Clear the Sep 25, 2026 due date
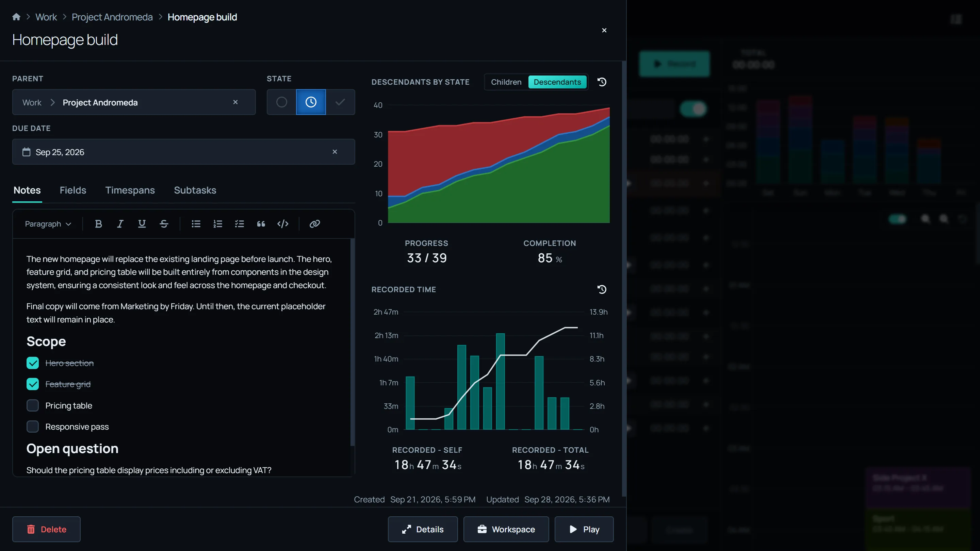980x551 pixels. tap(335, 152)
